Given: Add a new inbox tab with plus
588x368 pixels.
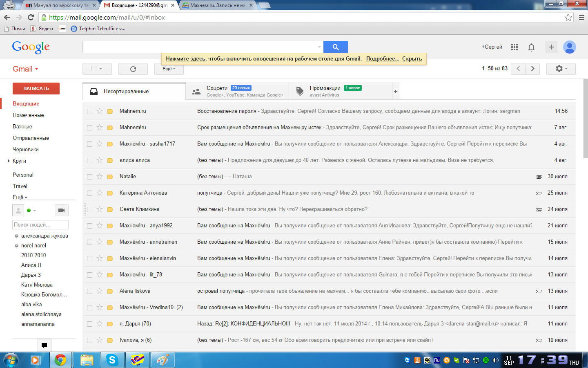Looking at the screenshot, I should pos(395,92).
